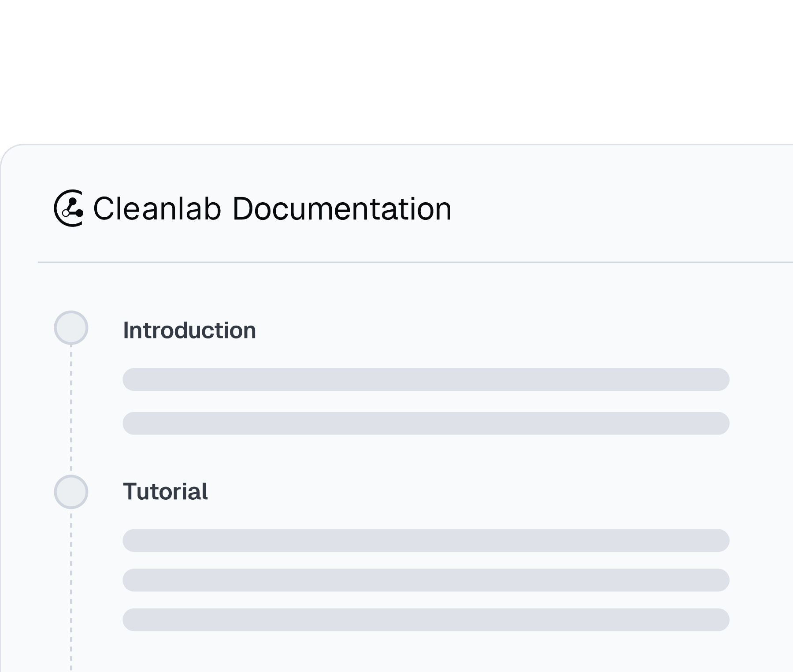Click the Cleanlab logo icon
The height and width of the screenshot is (672, 793).
(68, 208)
